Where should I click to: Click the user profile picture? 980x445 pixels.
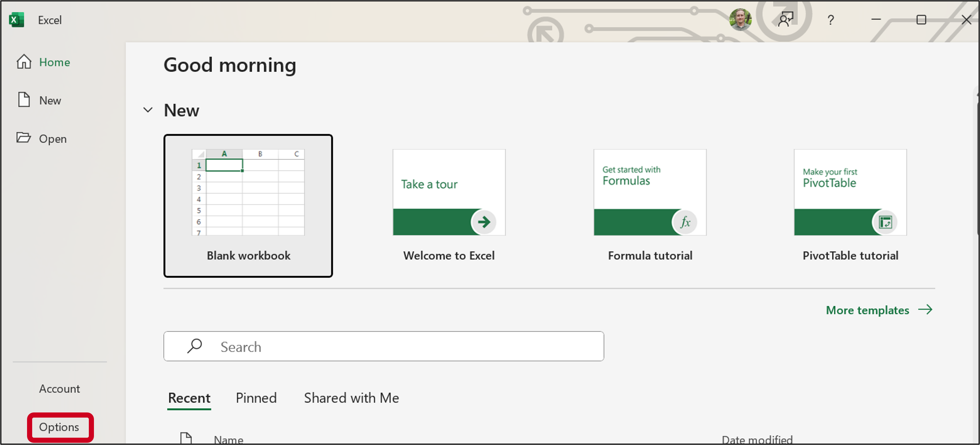click(x=740, y=19)
